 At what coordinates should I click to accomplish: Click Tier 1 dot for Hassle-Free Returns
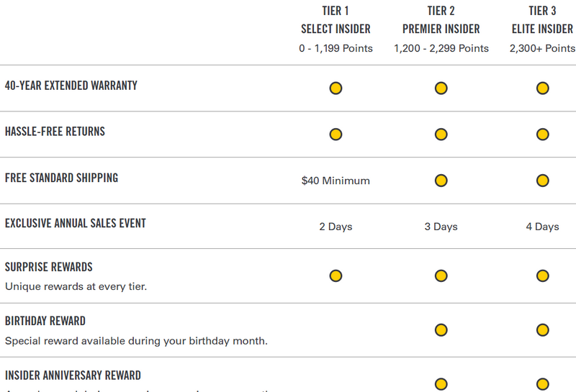[x=336, y=135]
